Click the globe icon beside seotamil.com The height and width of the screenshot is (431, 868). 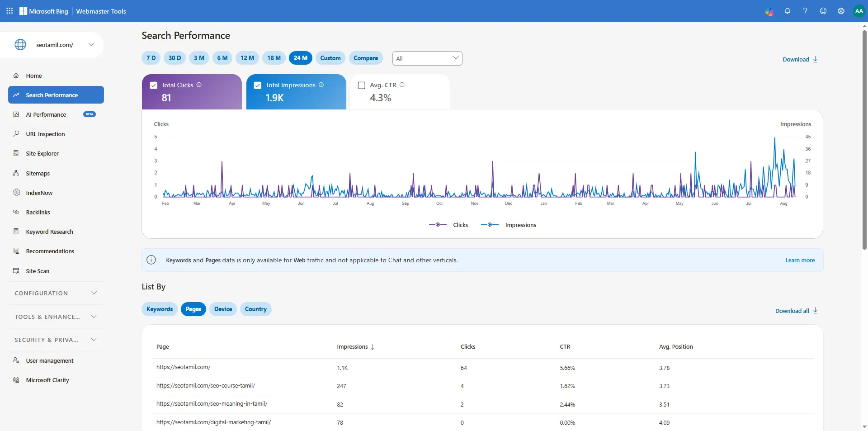[x=20, y=45]
